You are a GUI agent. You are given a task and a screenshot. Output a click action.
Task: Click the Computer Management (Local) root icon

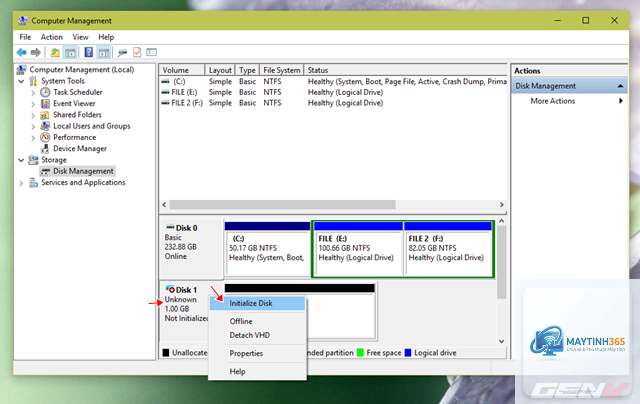21,70
